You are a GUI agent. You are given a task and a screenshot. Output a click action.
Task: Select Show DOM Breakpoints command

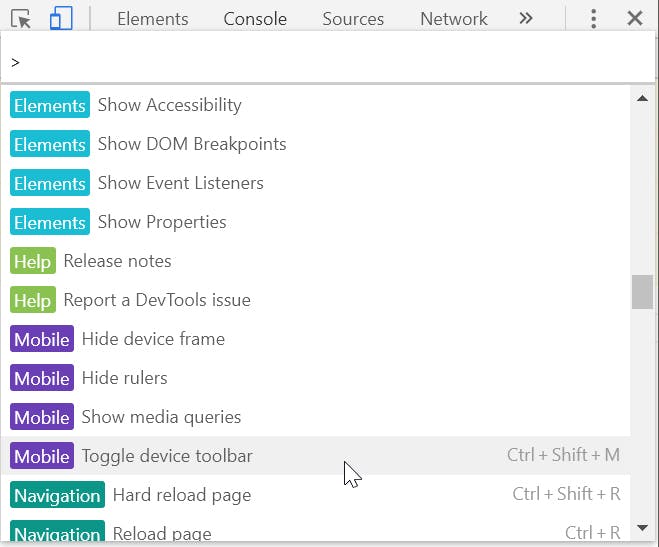(191, 144)
